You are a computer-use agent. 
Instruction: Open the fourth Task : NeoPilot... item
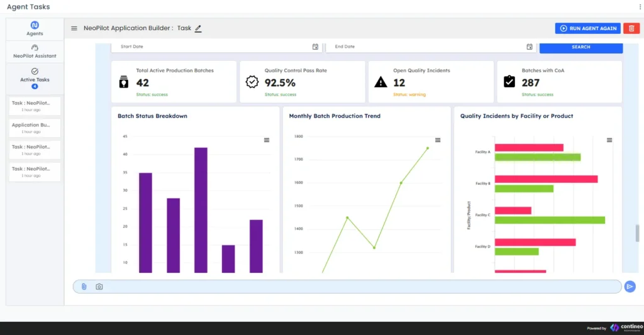pos(35,172)
